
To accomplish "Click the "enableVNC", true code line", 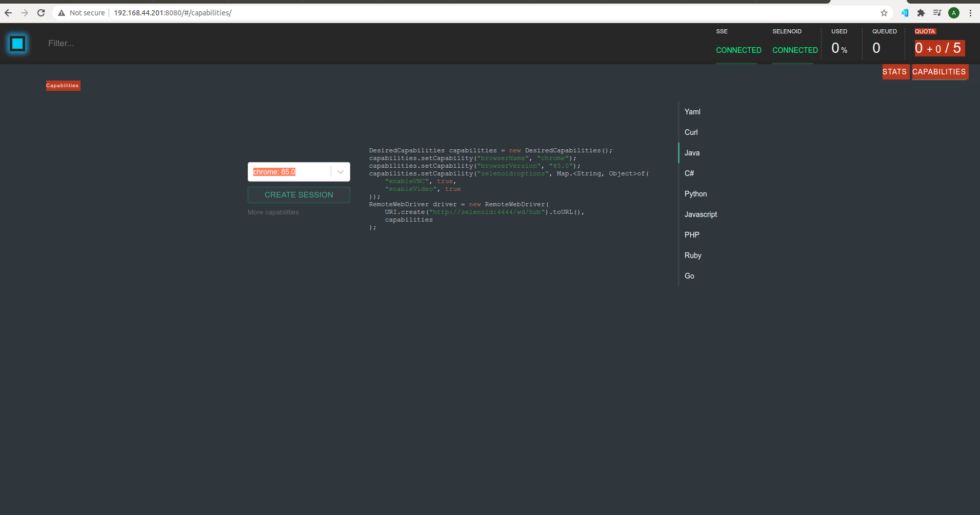I will tap(421, 182).
